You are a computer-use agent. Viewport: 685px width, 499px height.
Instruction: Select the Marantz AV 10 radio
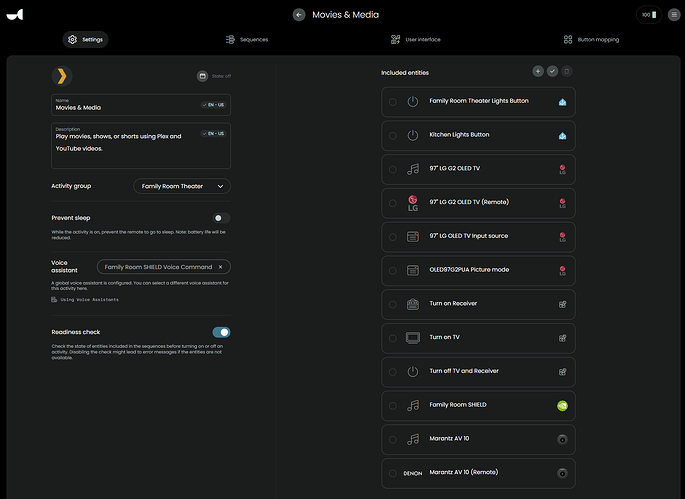point(393,440)
